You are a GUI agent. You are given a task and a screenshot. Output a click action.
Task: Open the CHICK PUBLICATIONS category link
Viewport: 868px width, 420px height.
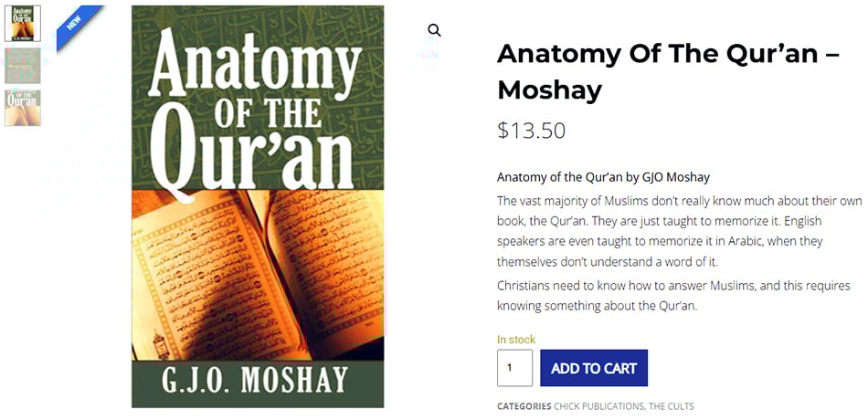click(x=598, y=406)
